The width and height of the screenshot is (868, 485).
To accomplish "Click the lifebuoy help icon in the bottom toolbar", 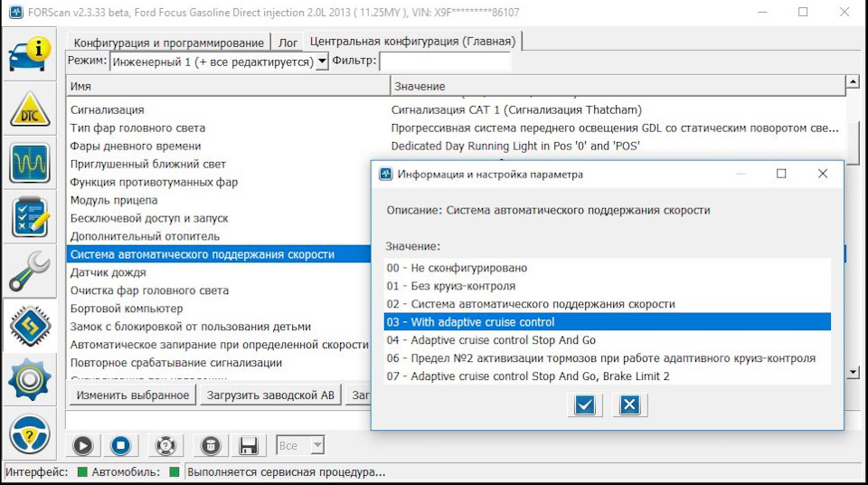I will pos(165,446).
